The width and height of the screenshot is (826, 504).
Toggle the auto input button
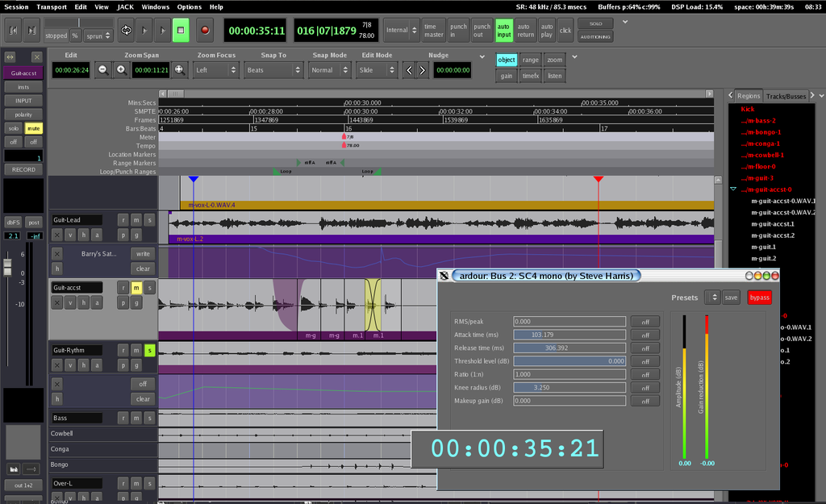coord(503,31)
